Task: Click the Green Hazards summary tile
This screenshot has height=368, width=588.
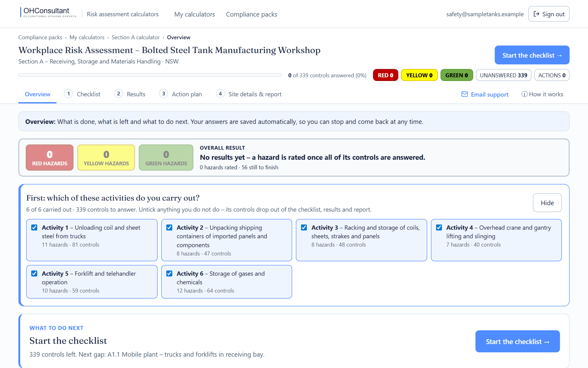Action: [x=166, y=158]
